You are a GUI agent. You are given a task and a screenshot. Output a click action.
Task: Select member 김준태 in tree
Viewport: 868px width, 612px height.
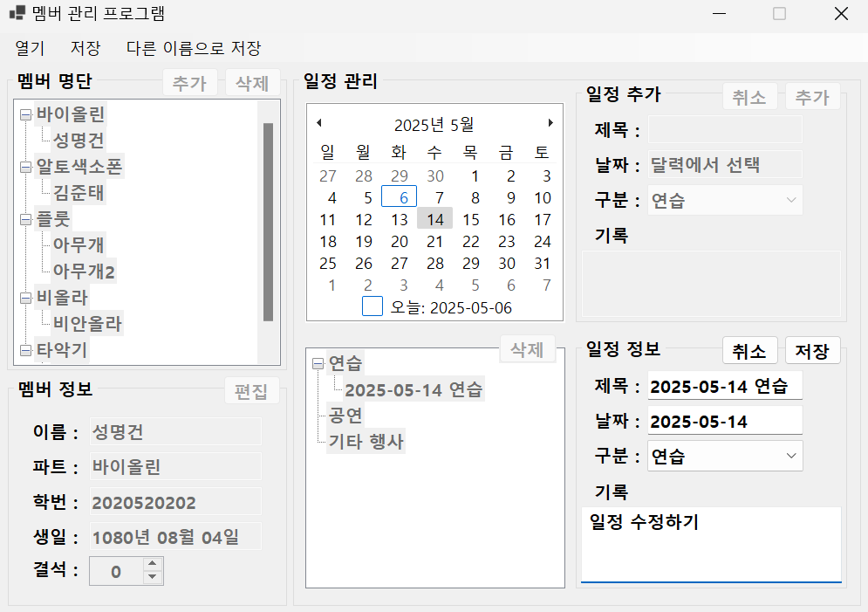78,193
